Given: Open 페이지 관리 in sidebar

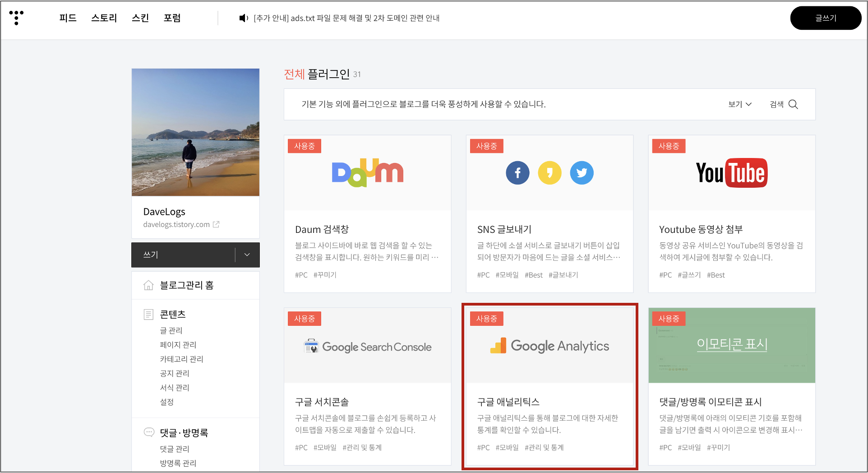Looking at the screenshot, I should pyautogui.click(x=178, y=345).
